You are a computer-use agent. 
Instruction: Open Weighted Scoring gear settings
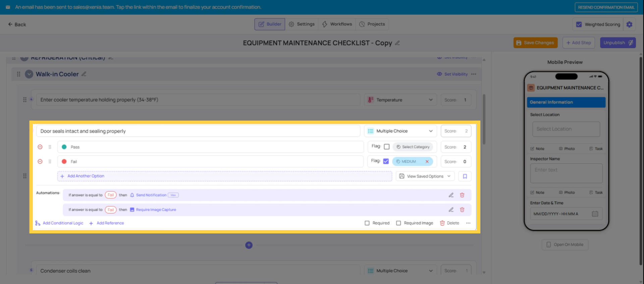pyautogui.click(x=629, y=24)
